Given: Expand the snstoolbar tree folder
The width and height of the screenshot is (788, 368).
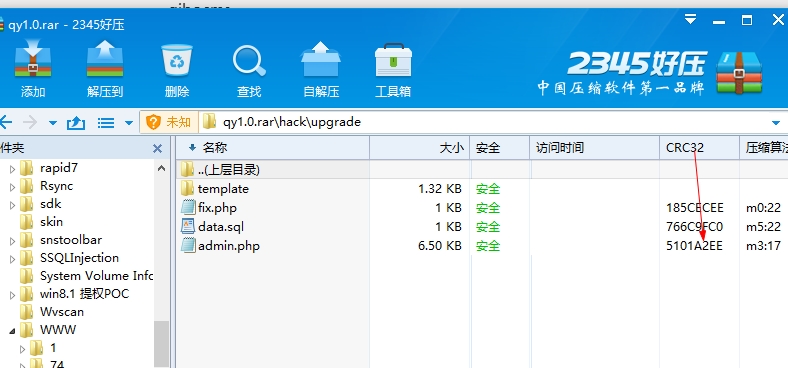Looking at the screenshot, I should tap(13, 240).
